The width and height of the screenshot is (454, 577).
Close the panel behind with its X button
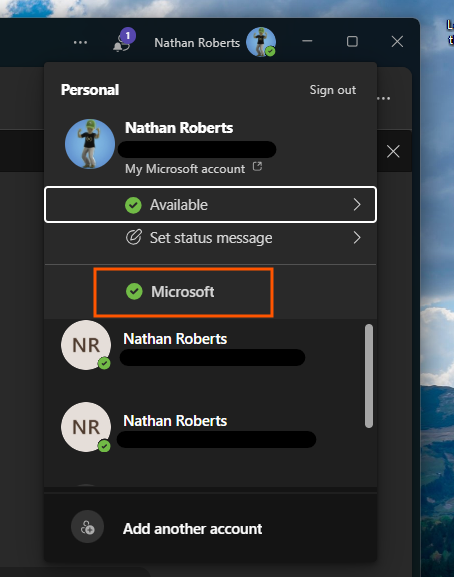click(393, 152)
